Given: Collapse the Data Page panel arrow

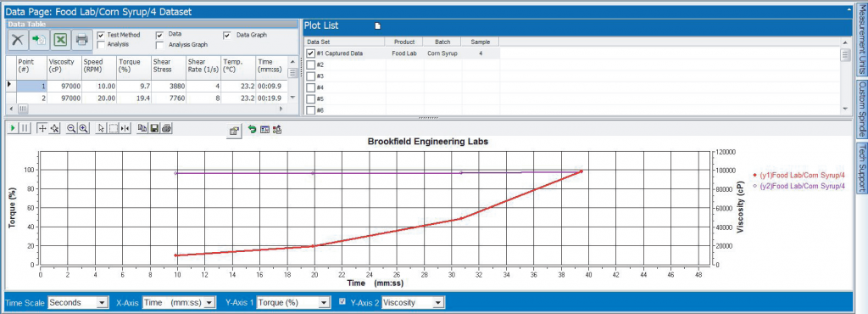Looking at the screenshot, I should coord(849,10).
